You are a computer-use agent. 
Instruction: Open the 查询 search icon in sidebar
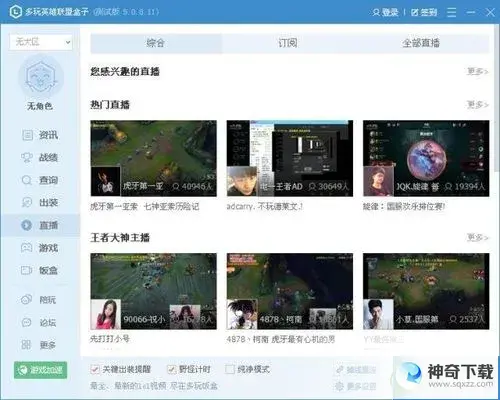tap(27, 180)
